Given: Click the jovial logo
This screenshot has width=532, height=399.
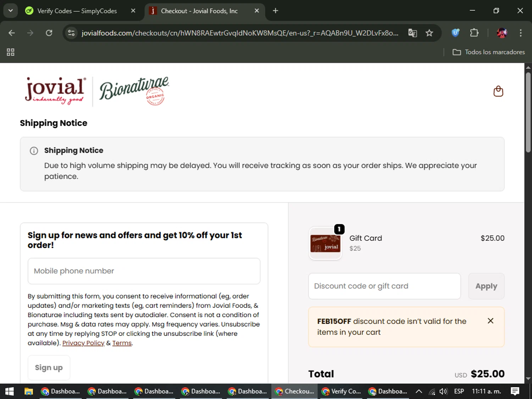Looking at the screenshot, I should click(x=55, y=90).
